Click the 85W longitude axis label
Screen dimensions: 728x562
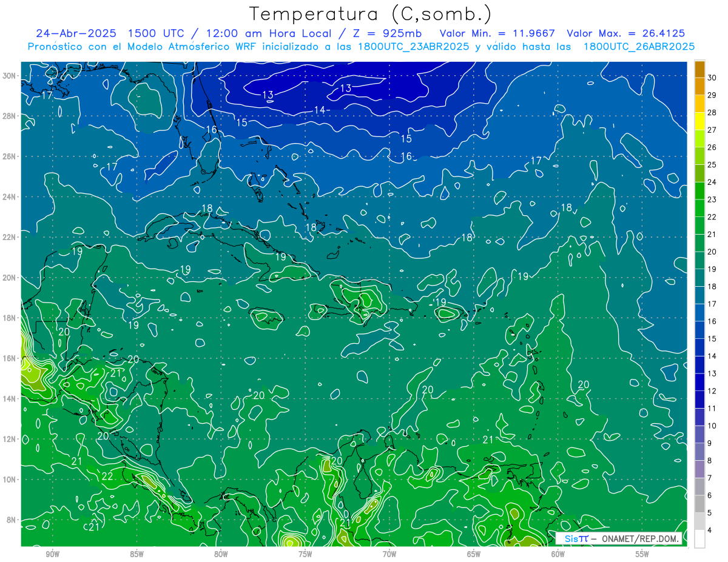pos(136,554)
